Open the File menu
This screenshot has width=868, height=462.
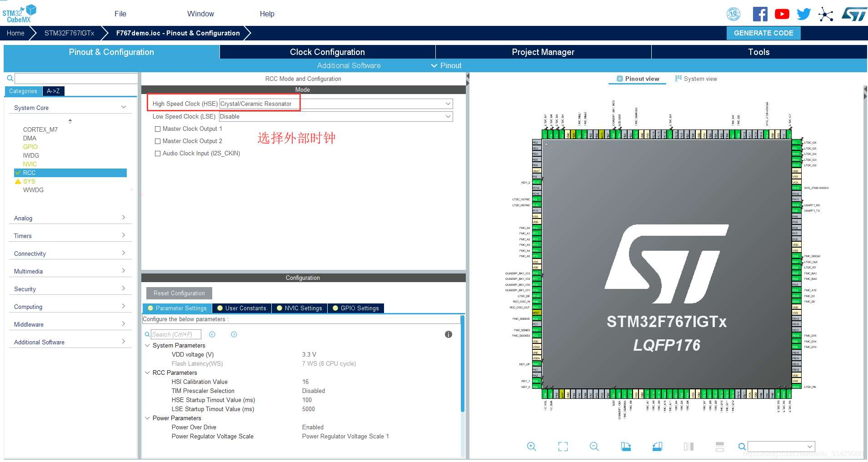120,14
